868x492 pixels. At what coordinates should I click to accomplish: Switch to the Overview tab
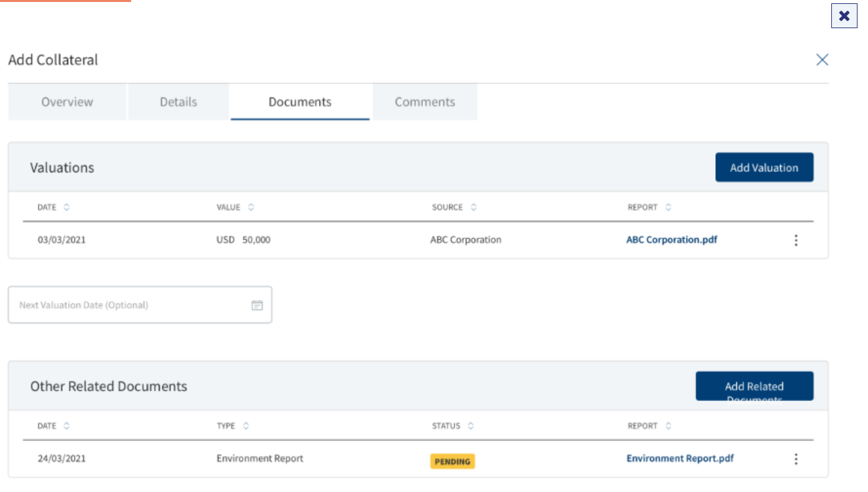(67, 102)
